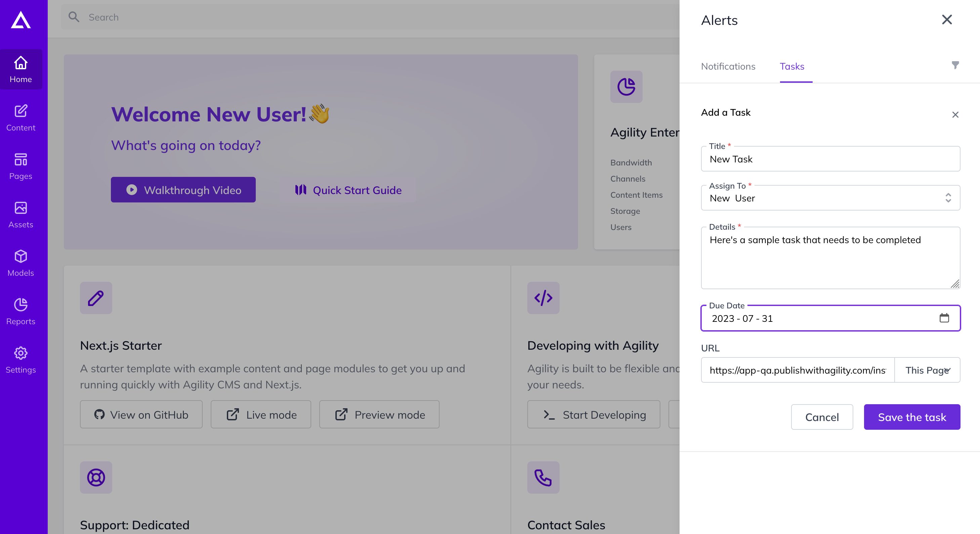Play the Walkthrough Video

tap(183, 190)
